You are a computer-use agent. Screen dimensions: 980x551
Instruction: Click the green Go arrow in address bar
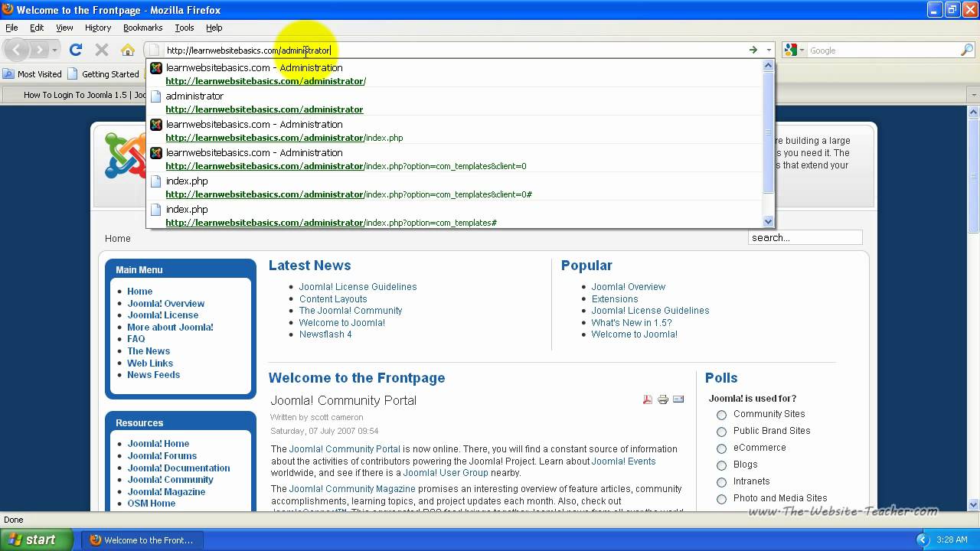(x=753, y=50)
